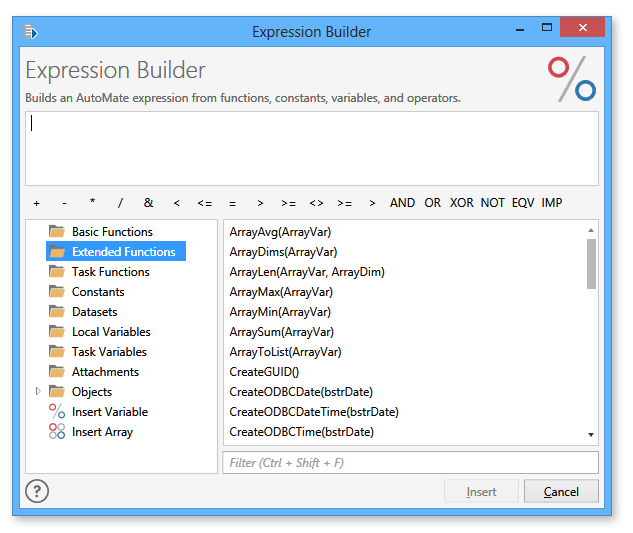
Task: Select Extended Functions in the tree
Action: (123, 252)
